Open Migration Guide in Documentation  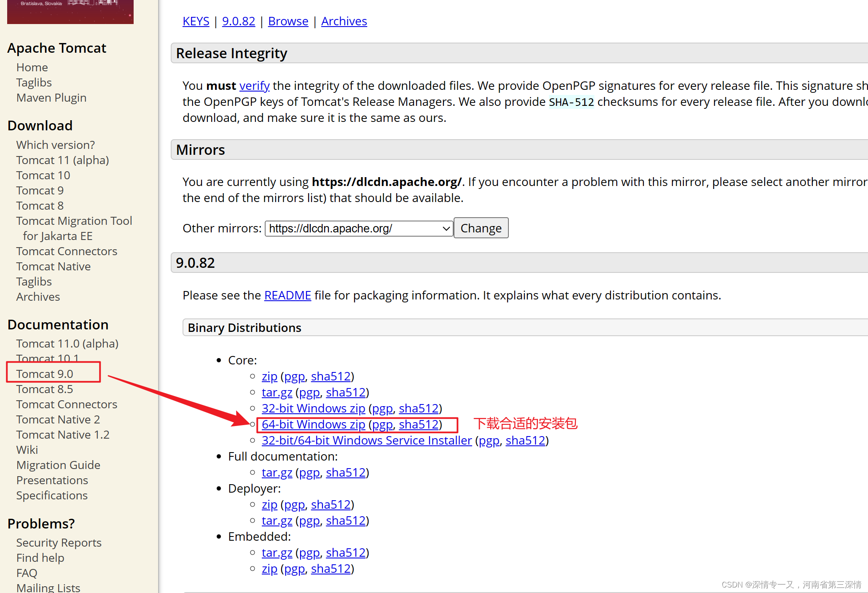pos(58,465)
